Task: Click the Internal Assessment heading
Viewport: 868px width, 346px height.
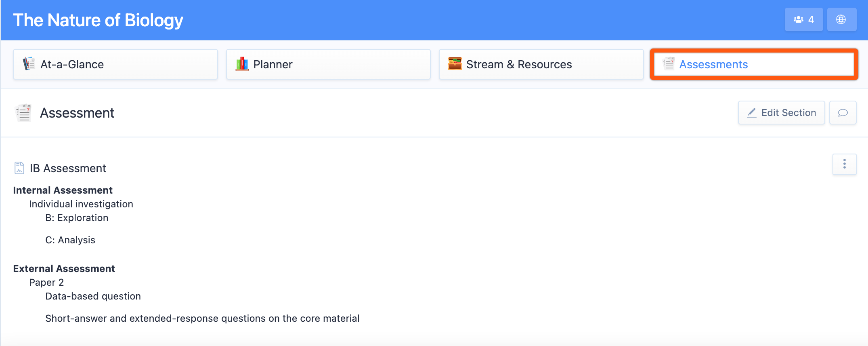Action: pyautogui.click(x=63, y=190)
